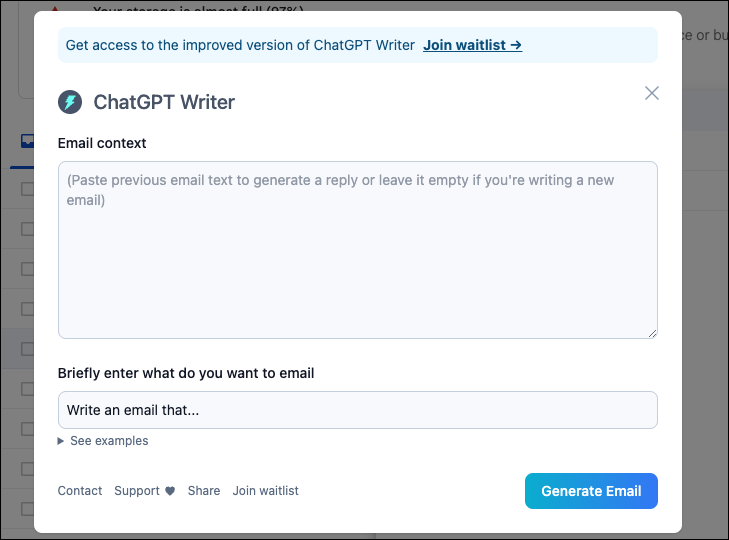Tick the bottommost email checkbox behind dialog
This screenshot has width=729, height=540.
pos(27,509)
